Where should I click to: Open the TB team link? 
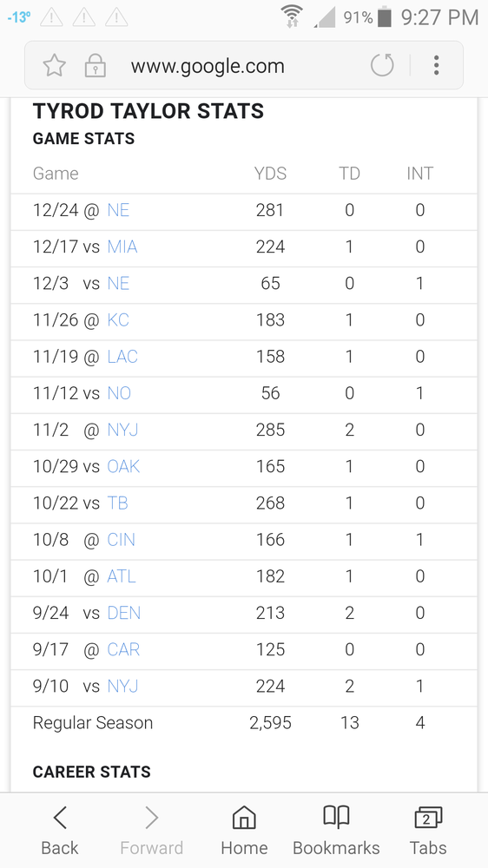click(x=117, y=503)
